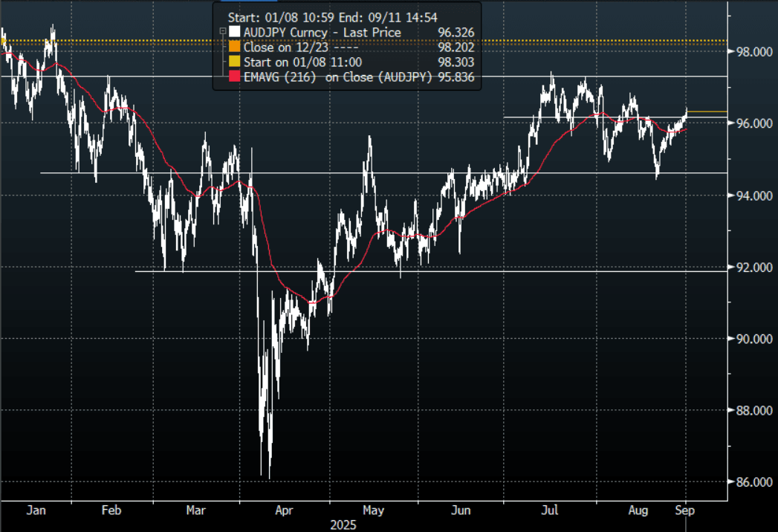
Task: Select the orange Close on 12/23 swatch
Action: pos(236,48)
